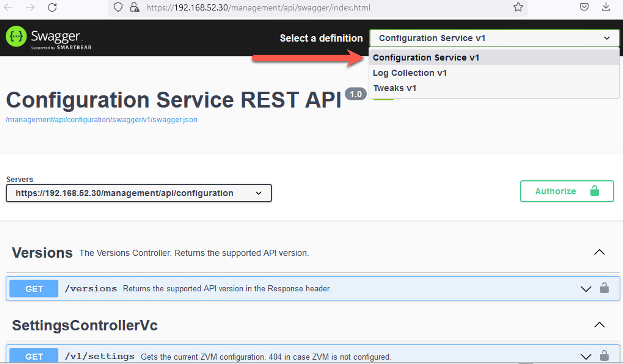Click the address bar URL
Image resolution: width=623 pixels, height=364 pixels.
point(258,8)
